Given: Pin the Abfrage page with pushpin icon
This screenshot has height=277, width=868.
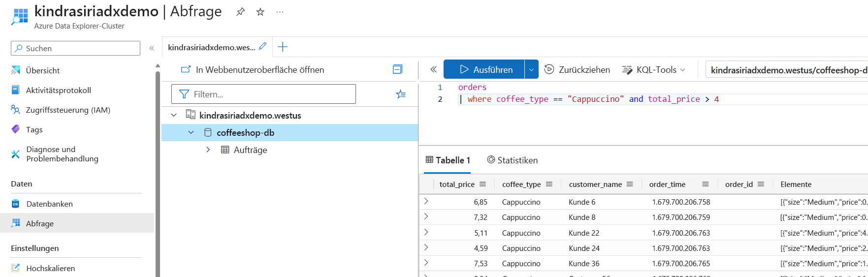Looking at the screenshot, I should pyautogui.click(x=240, y=12).
